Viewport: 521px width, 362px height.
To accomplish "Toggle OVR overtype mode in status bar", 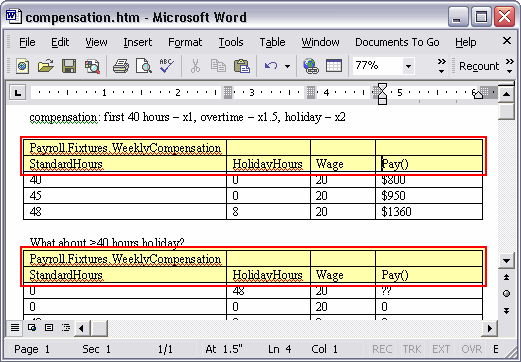I will pyautogui.click(x=471, y=349).
